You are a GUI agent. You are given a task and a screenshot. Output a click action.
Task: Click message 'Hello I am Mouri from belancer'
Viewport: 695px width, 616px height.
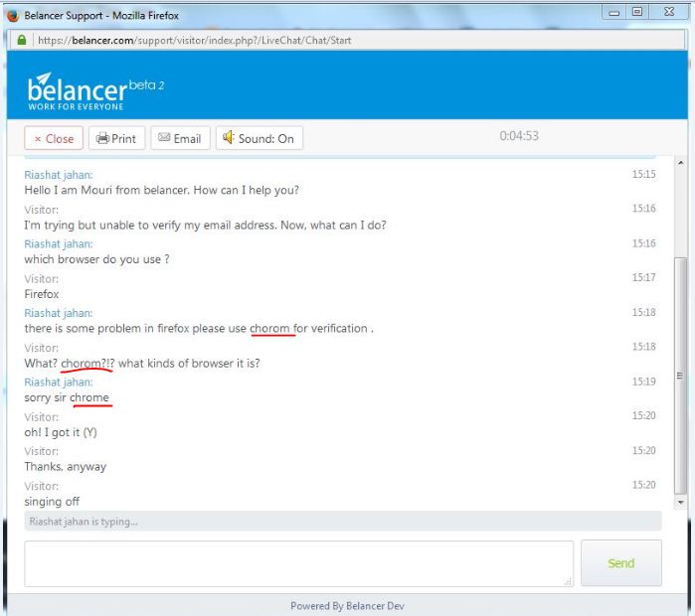tap(161, 190)
